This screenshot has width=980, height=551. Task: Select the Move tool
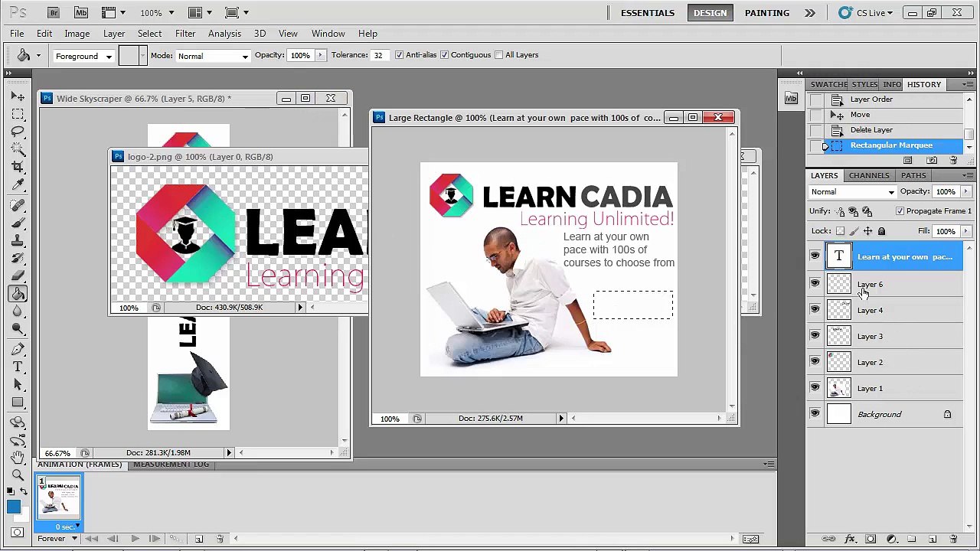[x=18, y=96]
